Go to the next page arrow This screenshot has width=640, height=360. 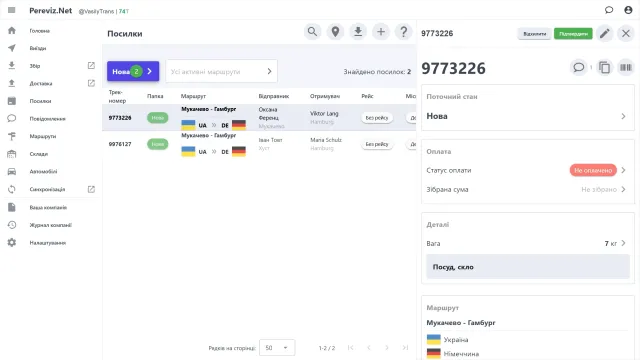click(x=387, y=348)
